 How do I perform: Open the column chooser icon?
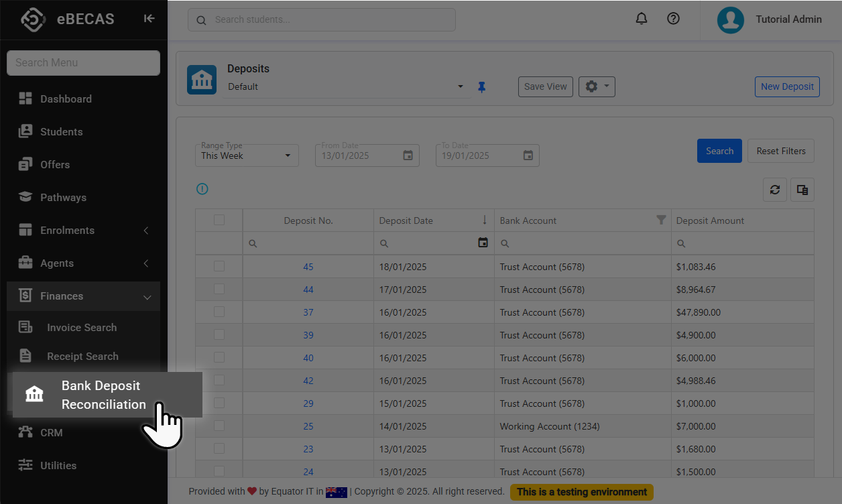(802, 190)
